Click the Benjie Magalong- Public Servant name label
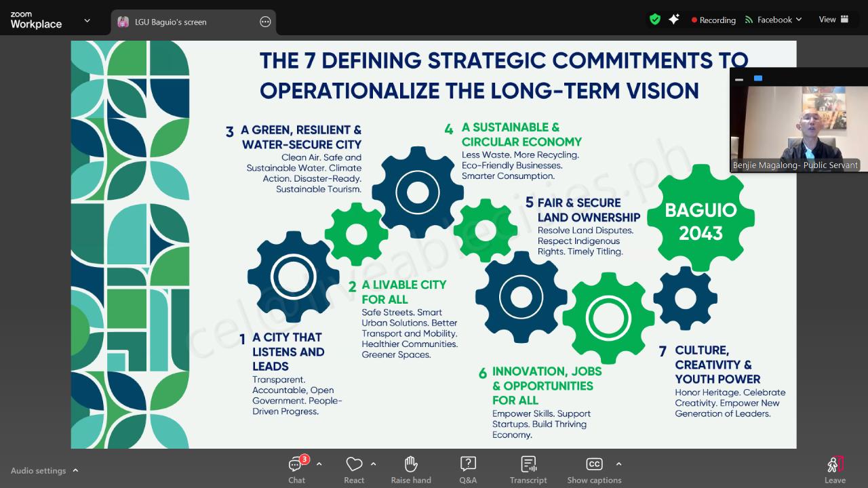 coord(795,165)
